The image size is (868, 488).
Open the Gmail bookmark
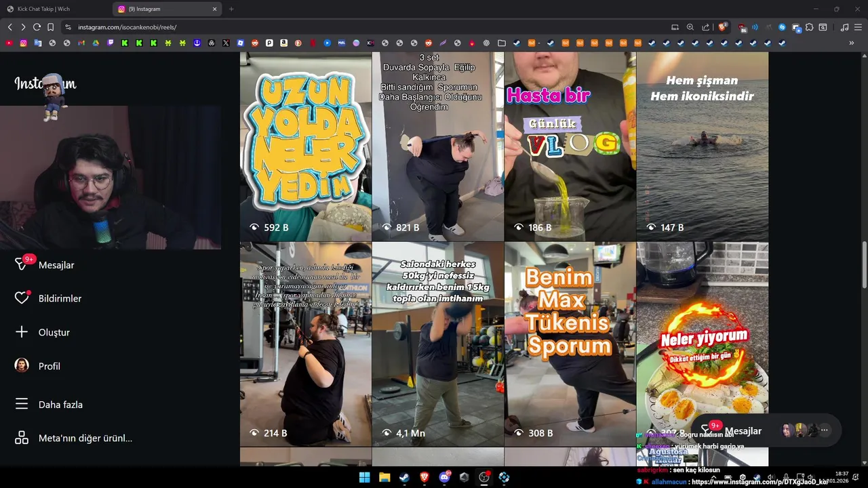point(81,43)
